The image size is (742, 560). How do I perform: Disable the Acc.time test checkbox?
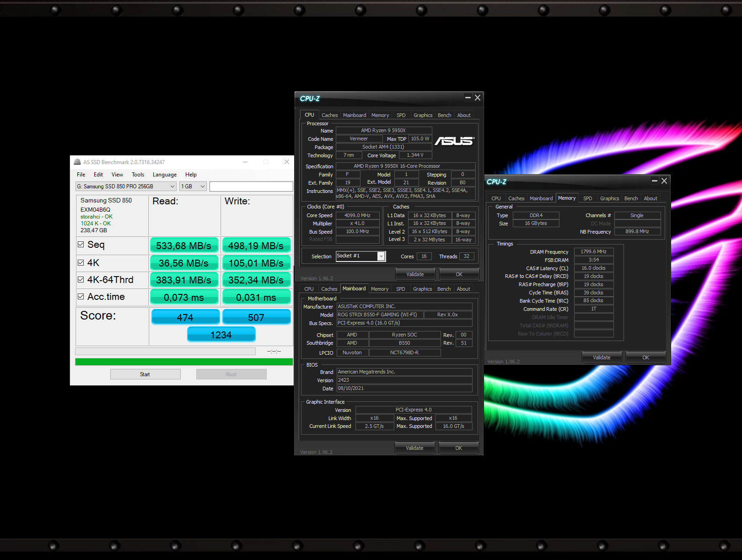click(81, 297)
